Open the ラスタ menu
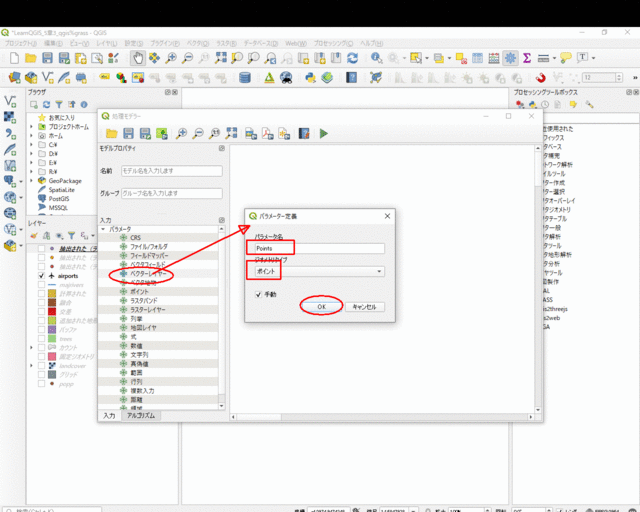The width and height of the screenshot is (640, 512). [x=226, y=43]
